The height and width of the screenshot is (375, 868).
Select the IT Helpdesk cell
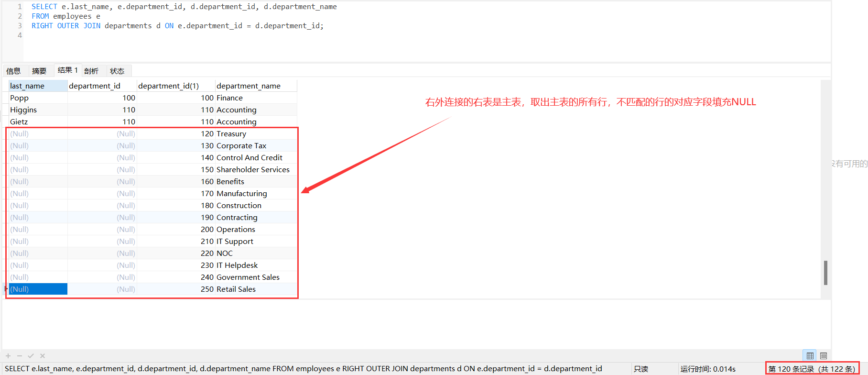[x=256, y=265]
